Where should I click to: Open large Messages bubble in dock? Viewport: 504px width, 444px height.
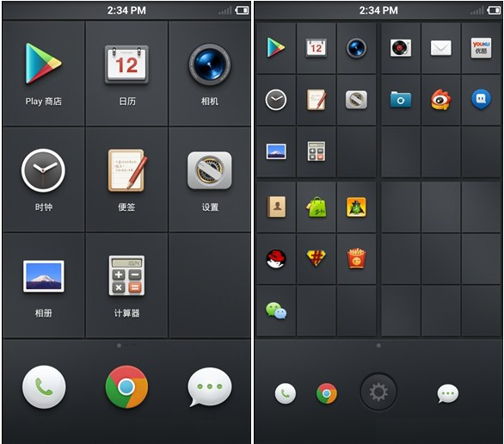[x=209, y=386]
